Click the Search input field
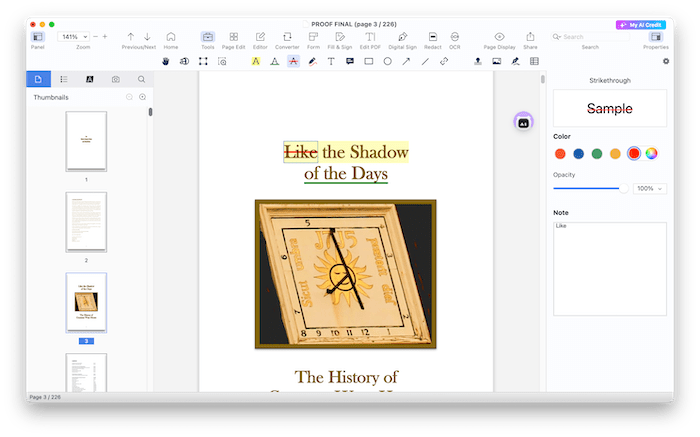 (x=590, y=37)
